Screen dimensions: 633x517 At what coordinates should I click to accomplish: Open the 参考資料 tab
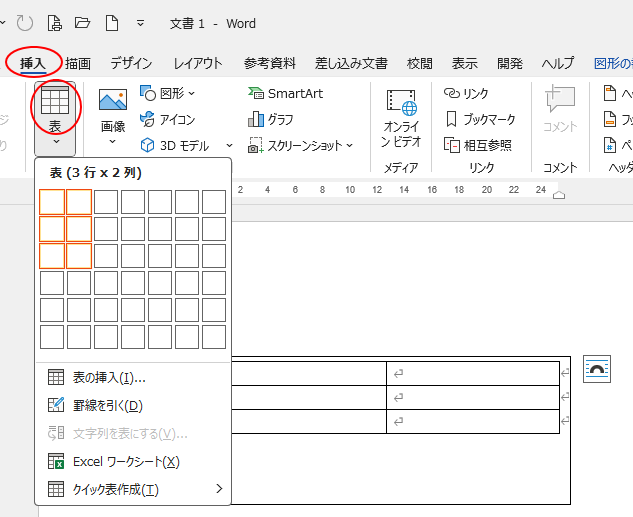pyautogui.click(x=270, y=63)
